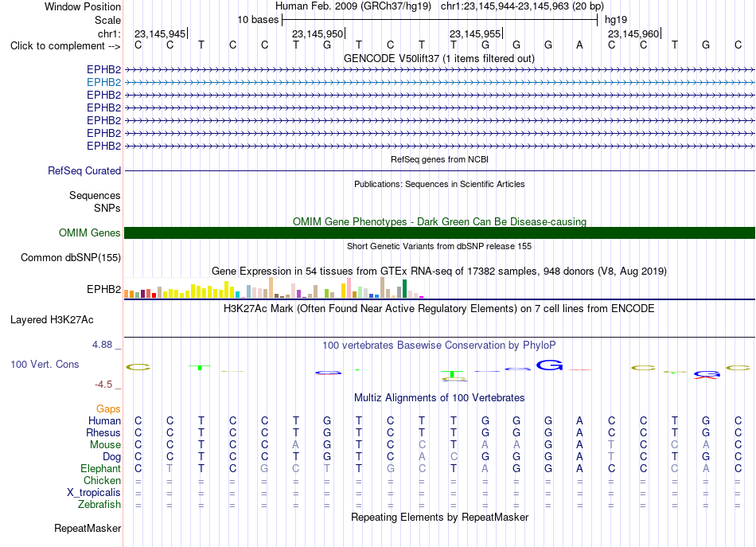The image size is (756, 547).
Task: Open the 100 Vert. Cons track label
Action: pyautogui.click(x=45, y=364)
